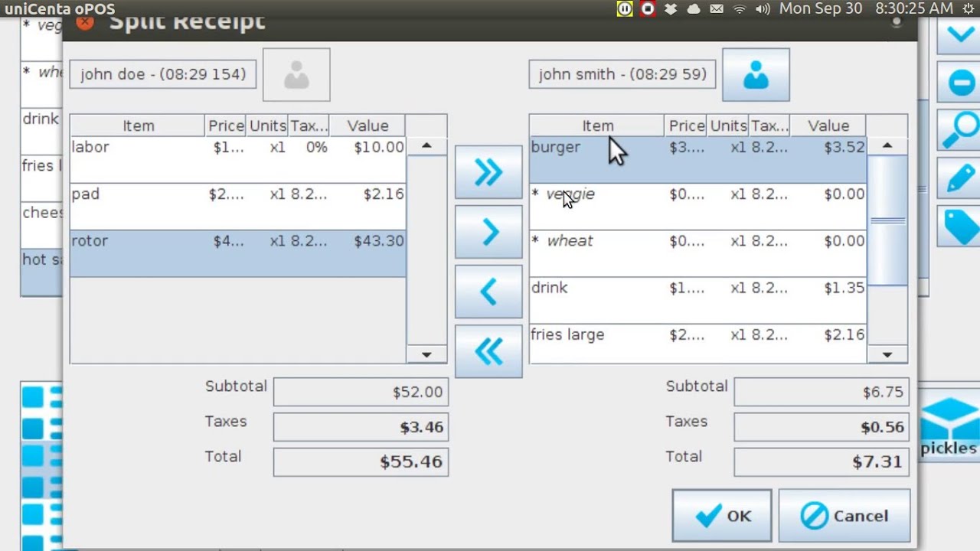Select labor row in left receipt
The width and height of the screenshot is (980, 551).
pos(237,159)
